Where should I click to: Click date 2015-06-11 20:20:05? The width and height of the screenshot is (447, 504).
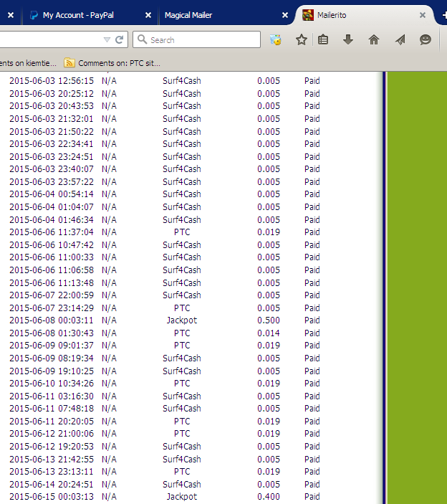coord(52,422)
